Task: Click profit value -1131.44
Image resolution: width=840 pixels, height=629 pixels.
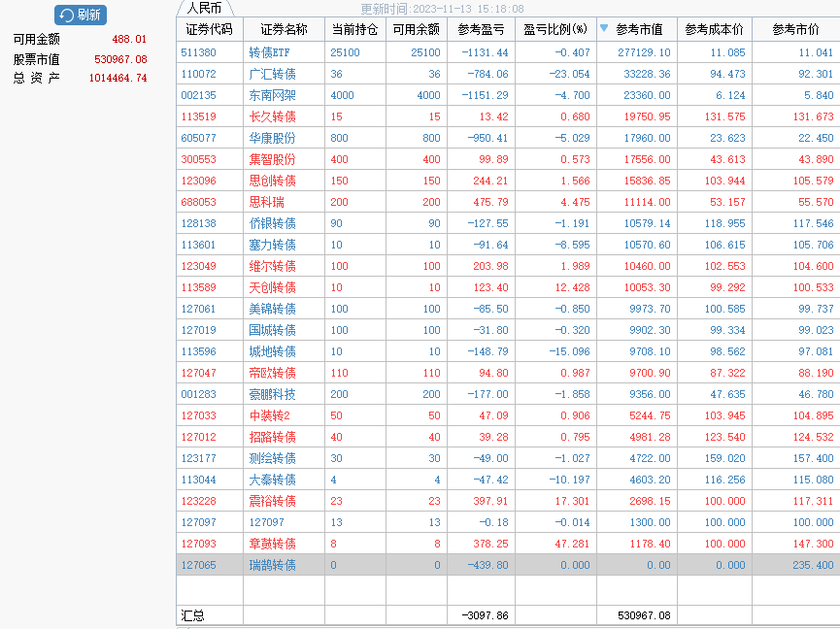Action: (485, 52)
